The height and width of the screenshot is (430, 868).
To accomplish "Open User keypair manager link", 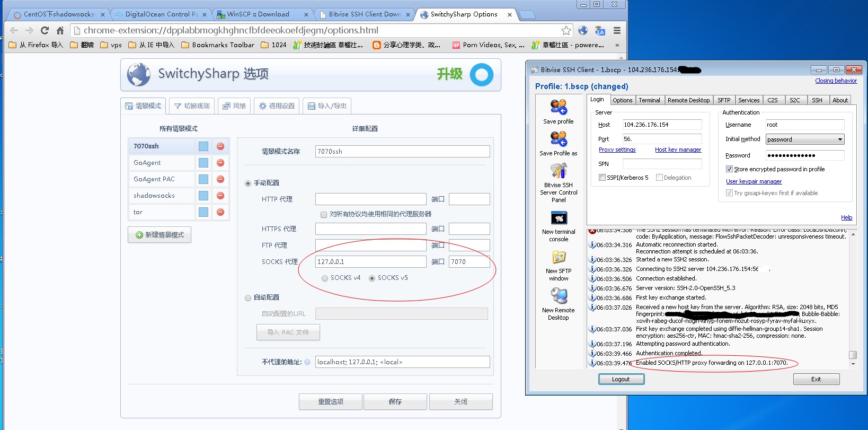I will coord(754,181).
